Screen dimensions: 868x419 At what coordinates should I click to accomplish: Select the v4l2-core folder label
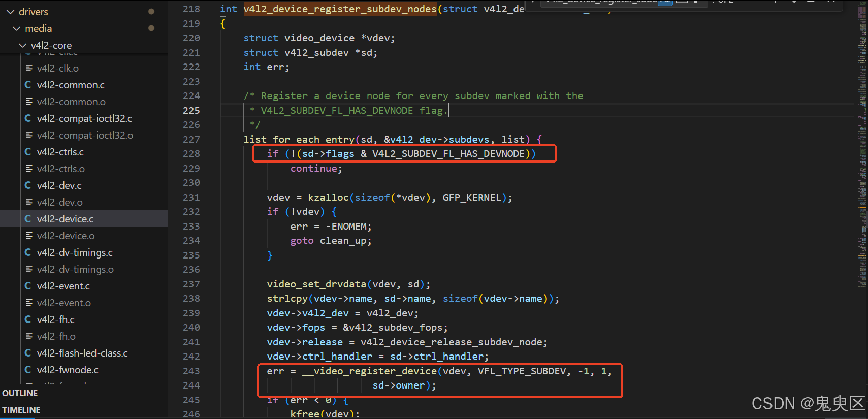tap(51, 45)
